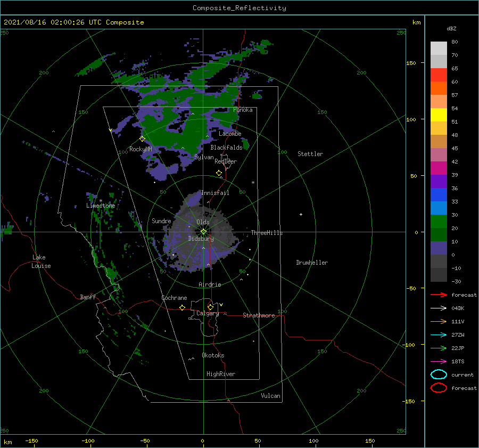The height and width of the screenshot is (448, 479).
Task: Click the HighRiver town label
Action: [221, 374]
